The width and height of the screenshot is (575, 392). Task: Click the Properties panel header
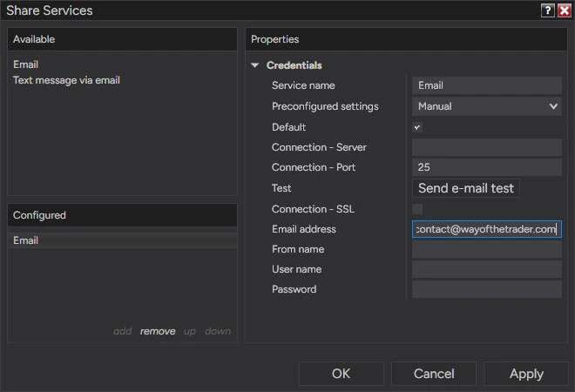point(406,39)
